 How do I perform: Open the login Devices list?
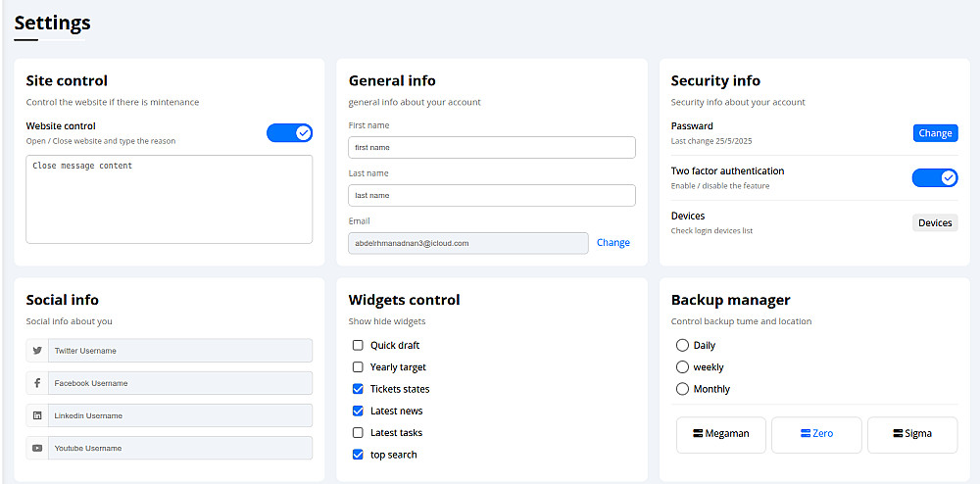pos(935,222)
